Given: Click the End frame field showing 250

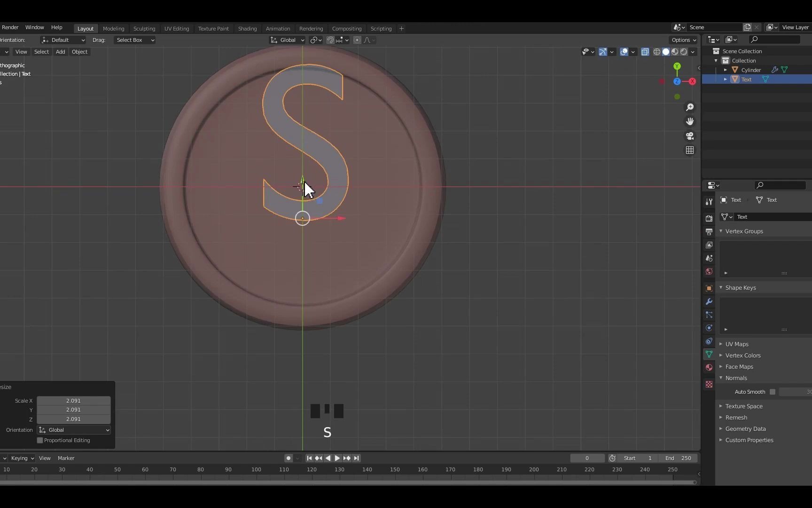Looking at the screenshot, I should [678, 458].
